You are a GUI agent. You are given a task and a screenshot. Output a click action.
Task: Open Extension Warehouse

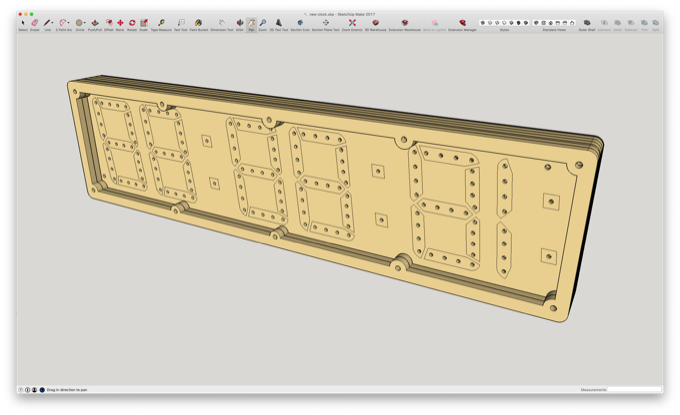405,23
